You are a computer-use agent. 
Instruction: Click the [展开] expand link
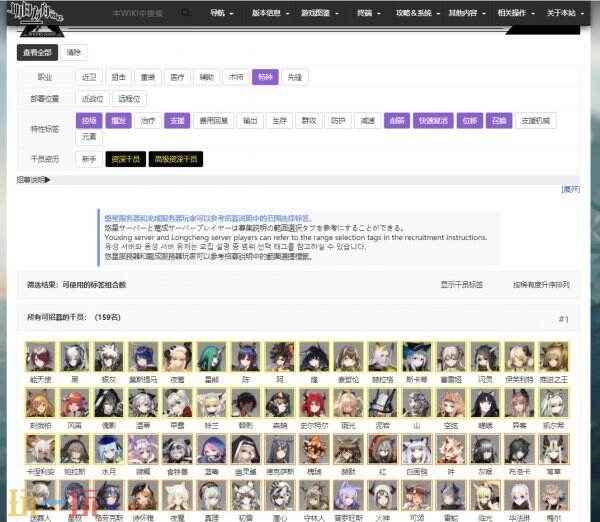[x=571, y=189]
